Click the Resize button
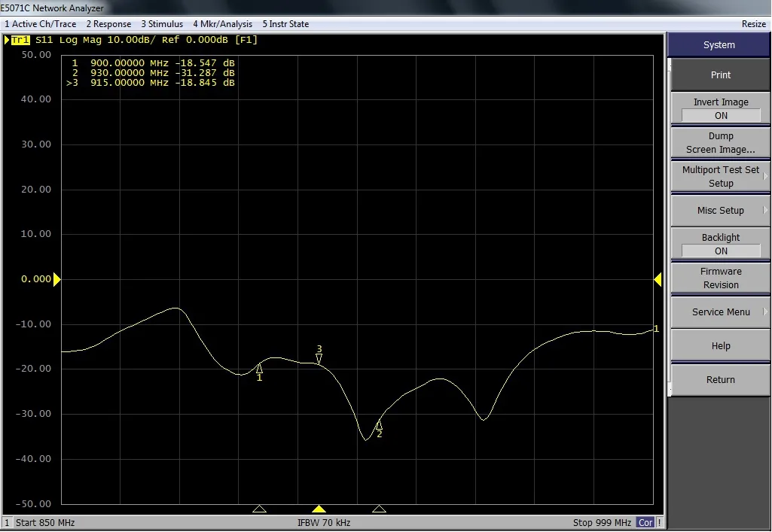The height and width of the screenshot is (532, 772). pyautogui.click(x=753, y=24)
